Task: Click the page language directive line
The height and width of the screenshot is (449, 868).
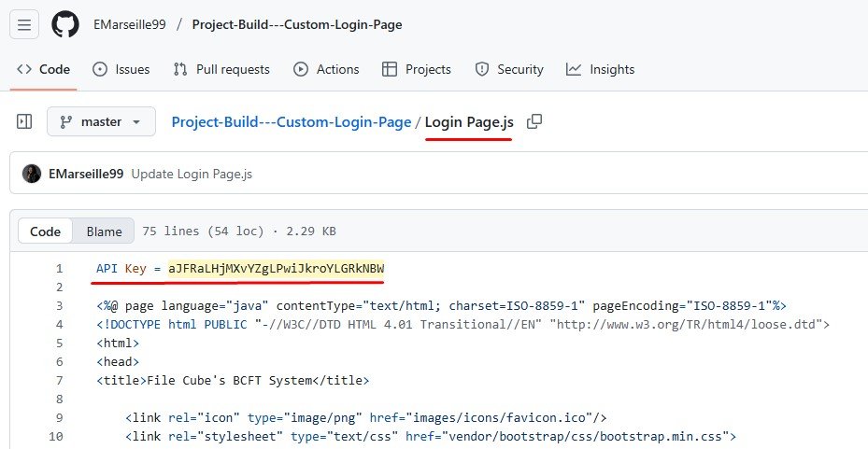Action: click(x=441, y=306)
